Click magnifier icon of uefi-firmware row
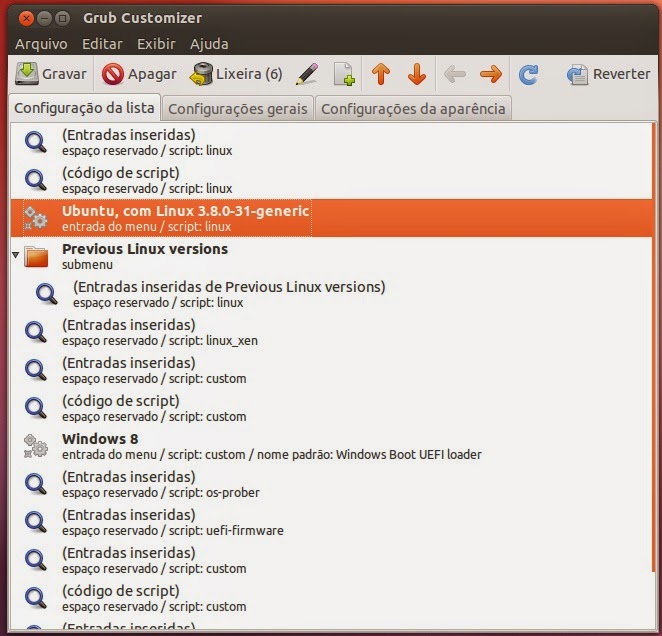The image size is (662, 636). (x=36, y=522)
